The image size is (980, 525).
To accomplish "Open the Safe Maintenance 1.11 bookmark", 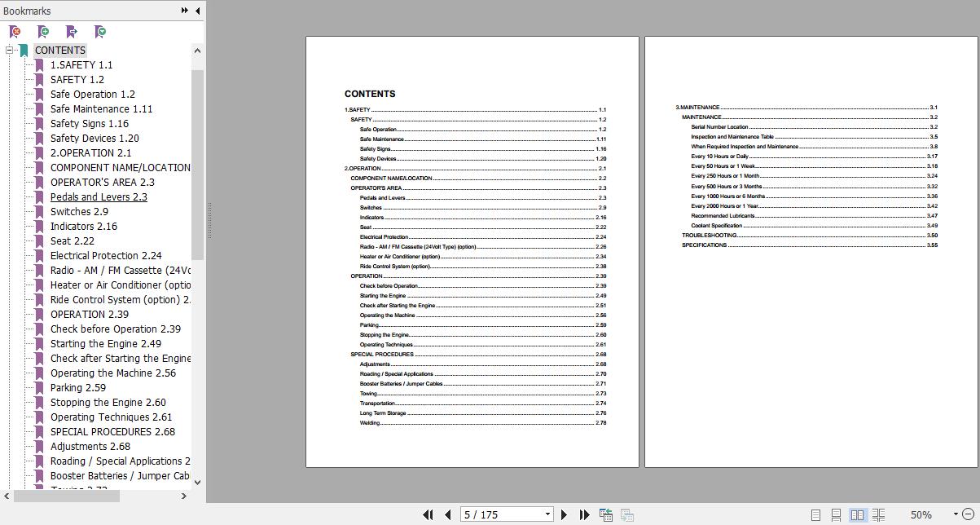I will click(x=101, y=109).
